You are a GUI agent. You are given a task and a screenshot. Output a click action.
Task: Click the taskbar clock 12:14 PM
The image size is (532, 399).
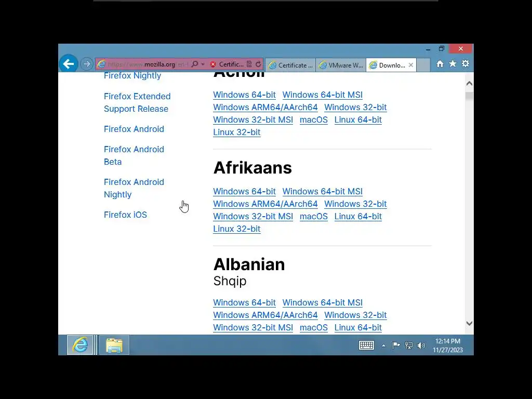tap(447, 345)
